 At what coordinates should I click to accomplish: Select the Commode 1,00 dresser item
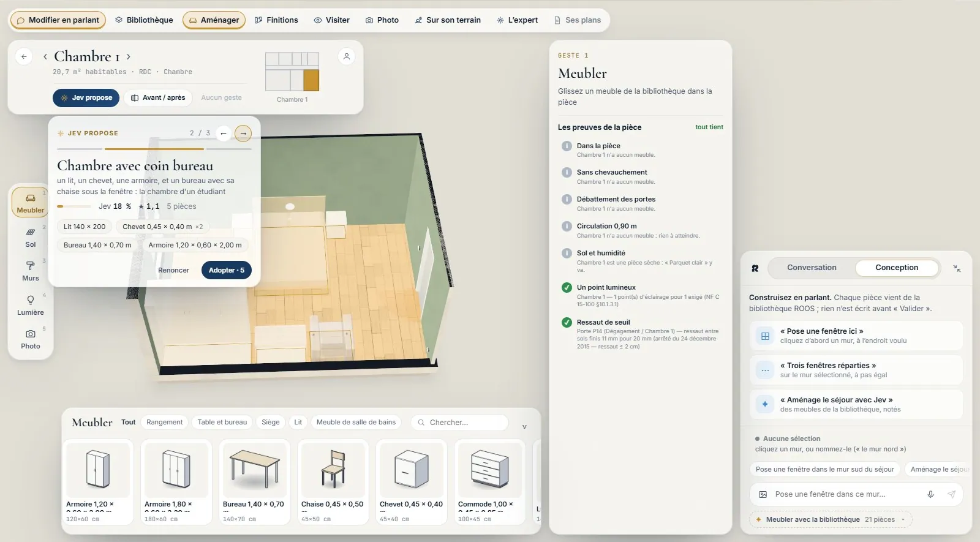click(x=490, y=482)
